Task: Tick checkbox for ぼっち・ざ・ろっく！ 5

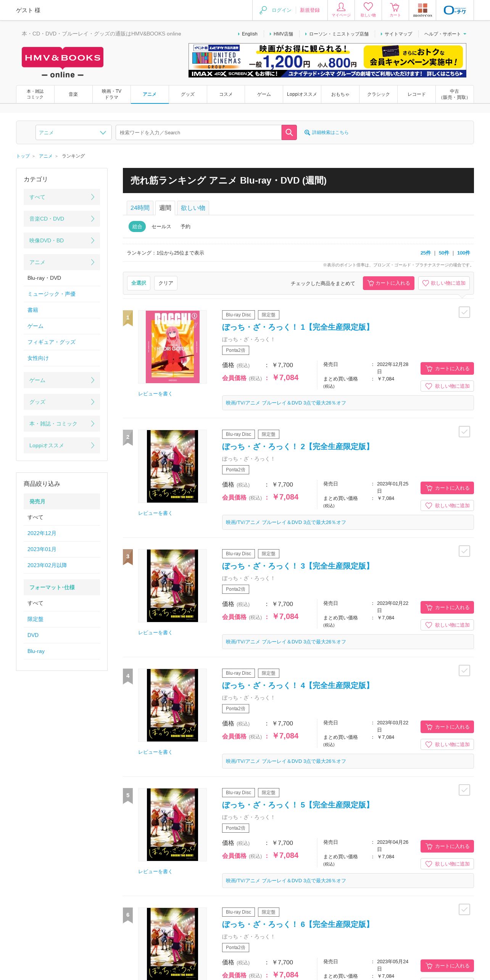Action: coord(464,790)
